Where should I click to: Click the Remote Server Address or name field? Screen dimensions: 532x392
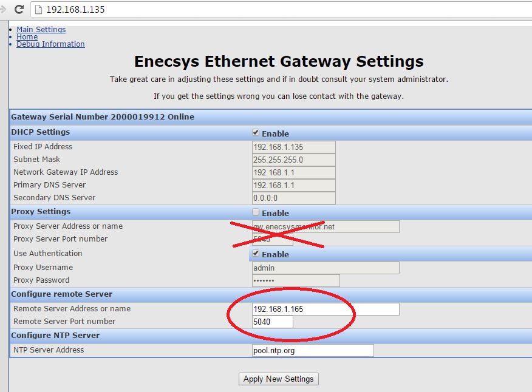coord(326,309)
